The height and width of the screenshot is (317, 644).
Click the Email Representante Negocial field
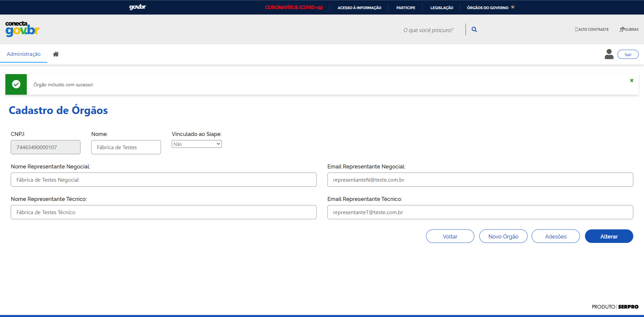point(480,180)
